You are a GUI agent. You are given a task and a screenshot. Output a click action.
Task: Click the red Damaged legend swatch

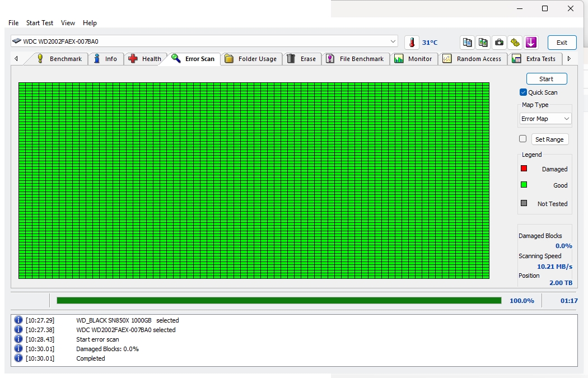pyautogui.click(x=524, y=169)
